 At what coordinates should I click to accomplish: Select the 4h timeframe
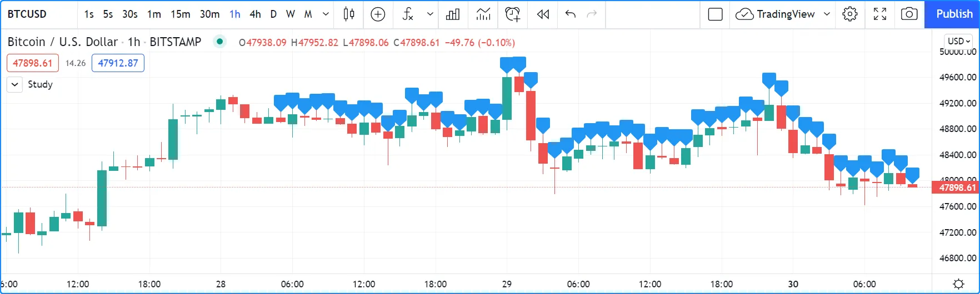click(255, 14)
